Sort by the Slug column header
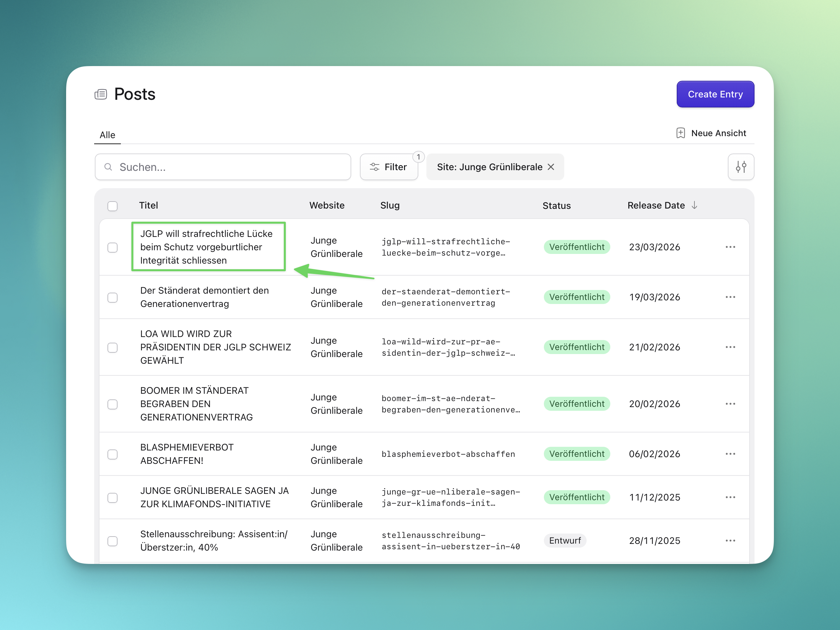This screenshot has height=630, width=840. click(390, 205)
